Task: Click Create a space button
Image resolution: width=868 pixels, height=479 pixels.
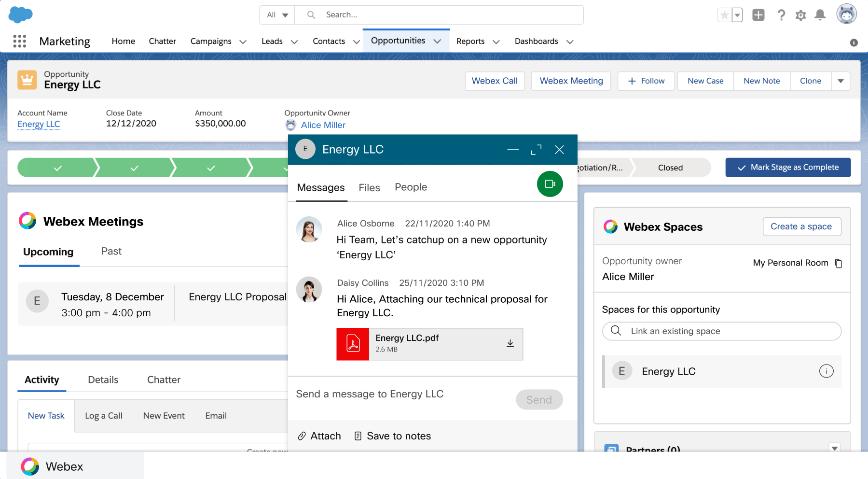Action: [x=802, y=226]
